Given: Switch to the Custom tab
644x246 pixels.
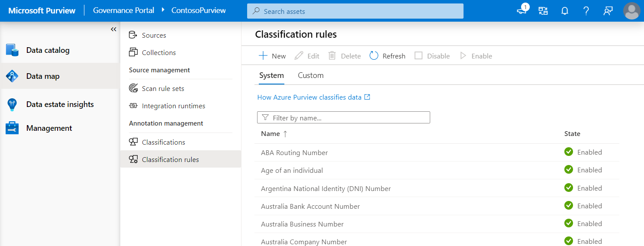Looking at the screenshot, I should point(310,75).
